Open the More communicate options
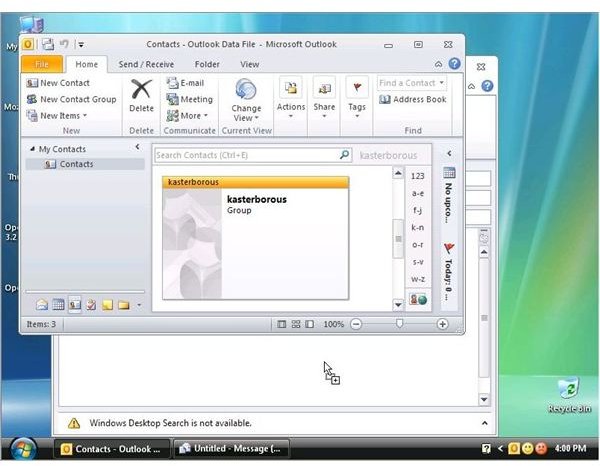The width and height of the screenshot is (600, 466). click(x=188, y=116)
